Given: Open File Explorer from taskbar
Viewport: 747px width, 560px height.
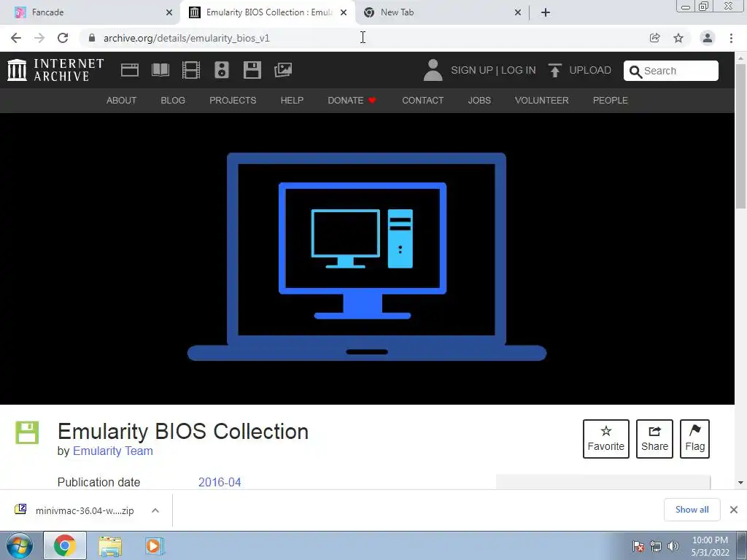Looking at the screenshot, I should pos(110,546).
